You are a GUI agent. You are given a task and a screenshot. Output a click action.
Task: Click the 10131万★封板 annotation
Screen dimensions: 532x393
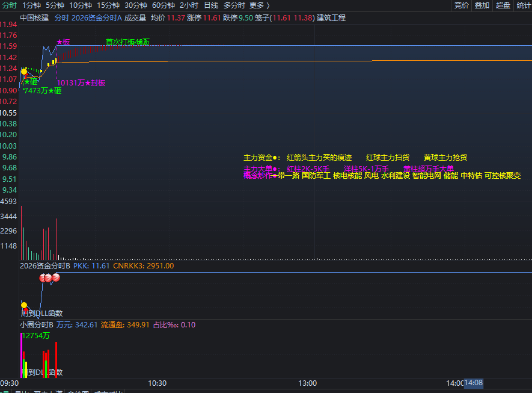(x=81, y=83)
